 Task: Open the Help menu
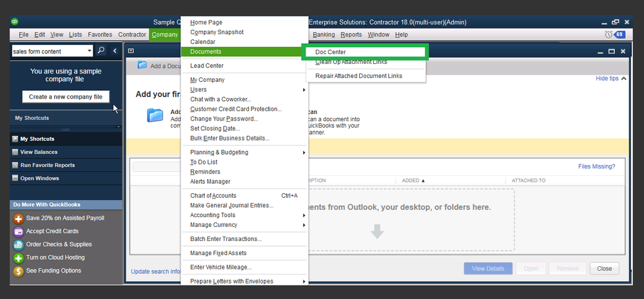coord(401,35)
